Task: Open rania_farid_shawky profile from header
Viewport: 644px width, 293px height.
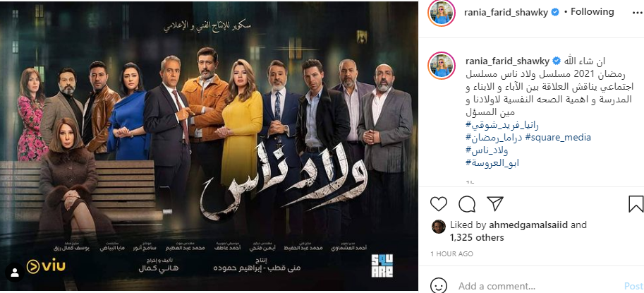Action: click(506, 12)
